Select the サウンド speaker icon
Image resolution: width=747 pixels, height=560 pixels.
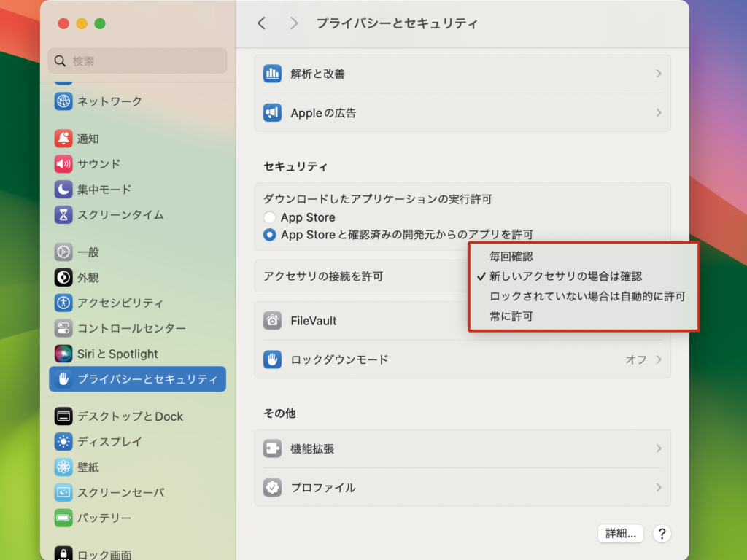coord(63,164)
